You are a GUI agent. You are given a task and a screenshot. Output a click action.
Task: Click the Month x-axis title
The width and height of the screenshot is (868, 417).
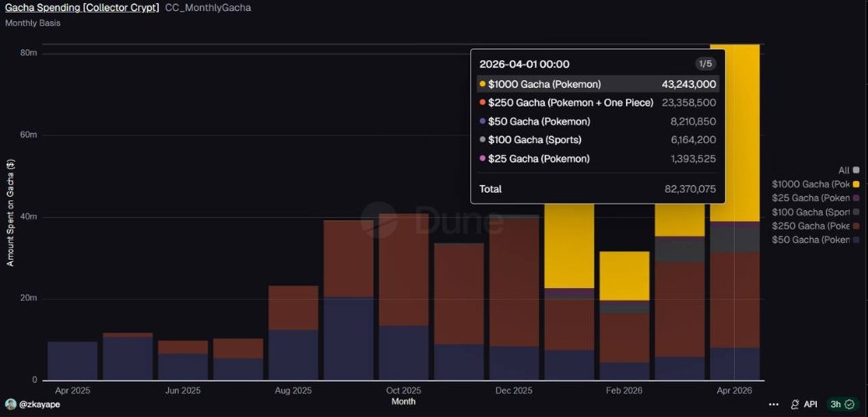[x=403, y=401]
